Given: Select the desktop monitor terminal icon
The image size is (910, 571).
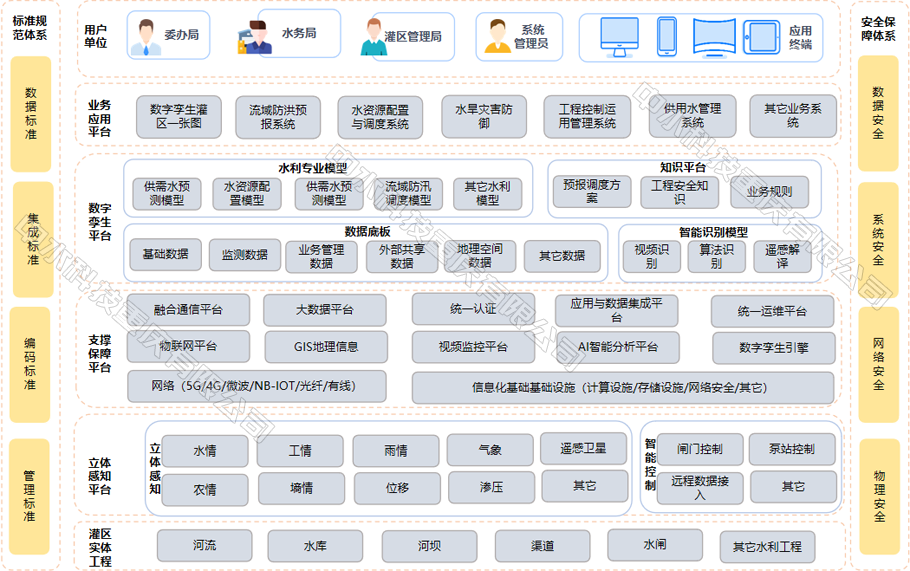Looking at the screenshot, I should point(619,37).
